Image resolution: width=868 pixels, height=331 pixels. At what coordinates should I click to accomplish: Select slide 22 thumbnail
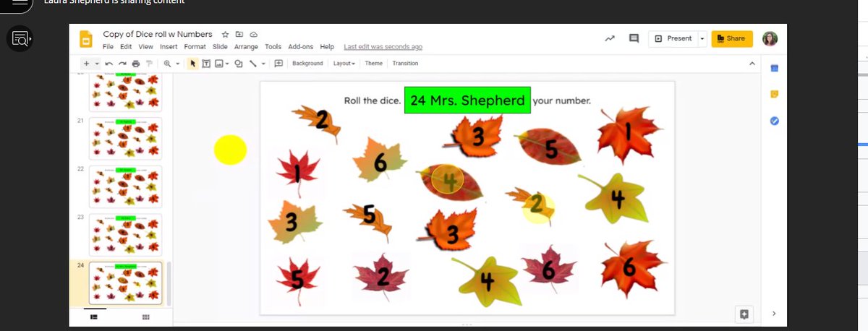pyautogui.click(x=126, y=186)
